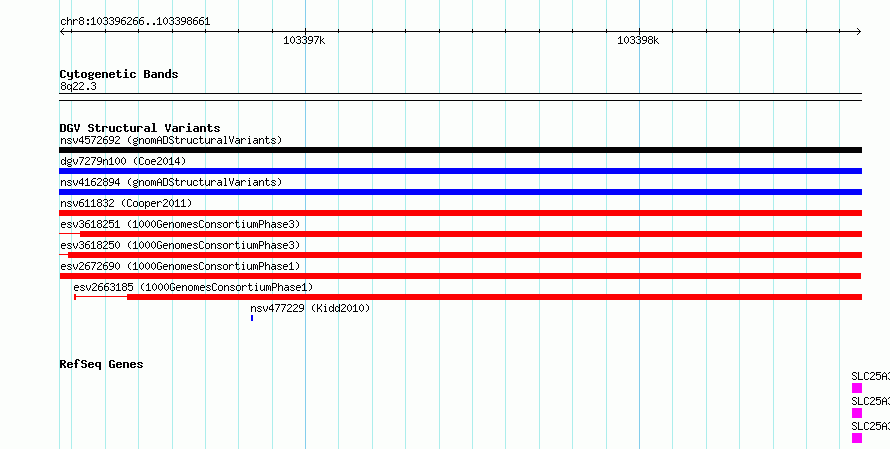
Task: Click the 8q22.3 band label
Action: tap(78, 86)
